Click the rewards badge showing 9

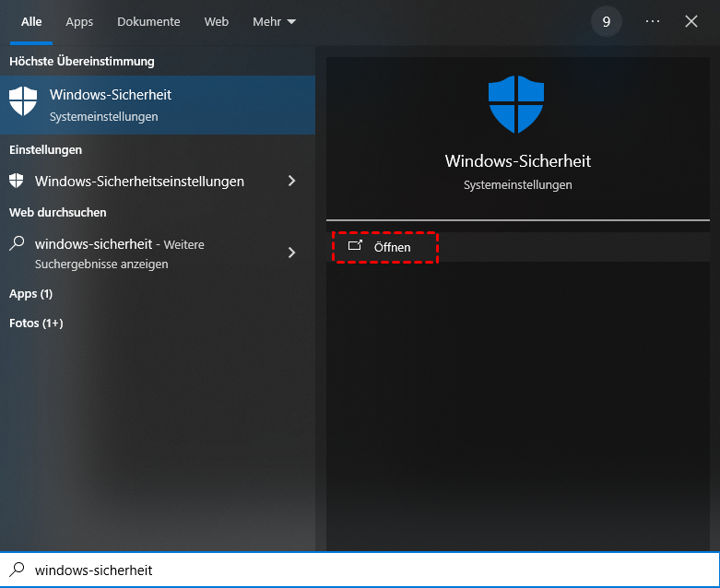click(x=606, y=21)
